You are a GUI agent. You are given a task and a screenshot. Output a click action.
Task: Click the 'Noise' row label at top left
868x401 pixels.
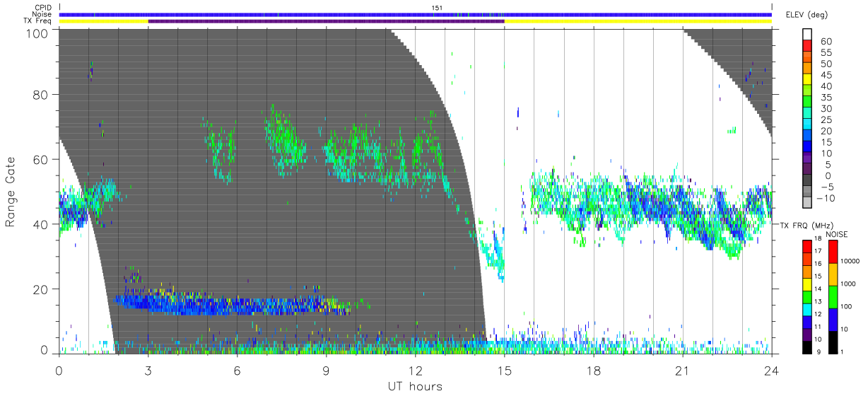pos(43,14)
